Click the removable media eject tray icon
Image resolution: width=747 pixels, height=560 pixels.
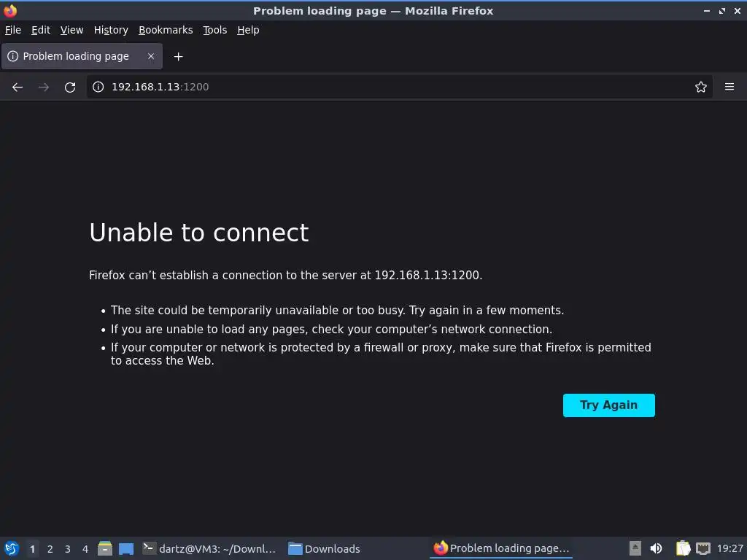(635, 548)
